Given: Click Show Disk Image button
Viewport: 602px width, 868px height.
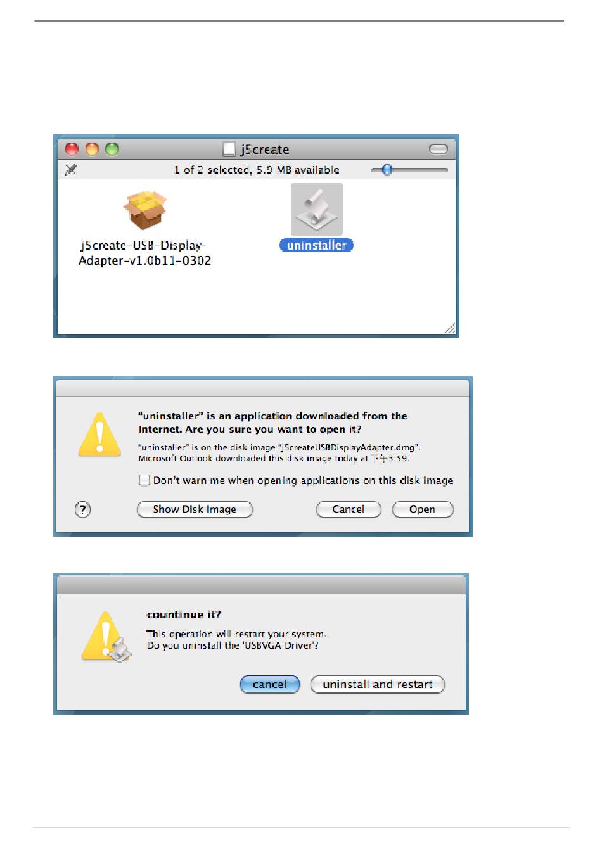Looking at the screenshot, I should 195,509.
